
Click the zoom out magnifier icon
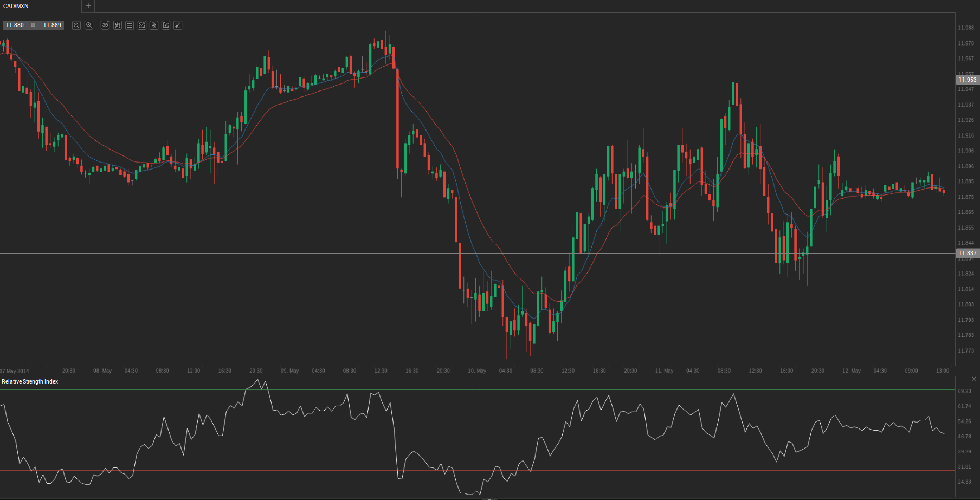76,25
